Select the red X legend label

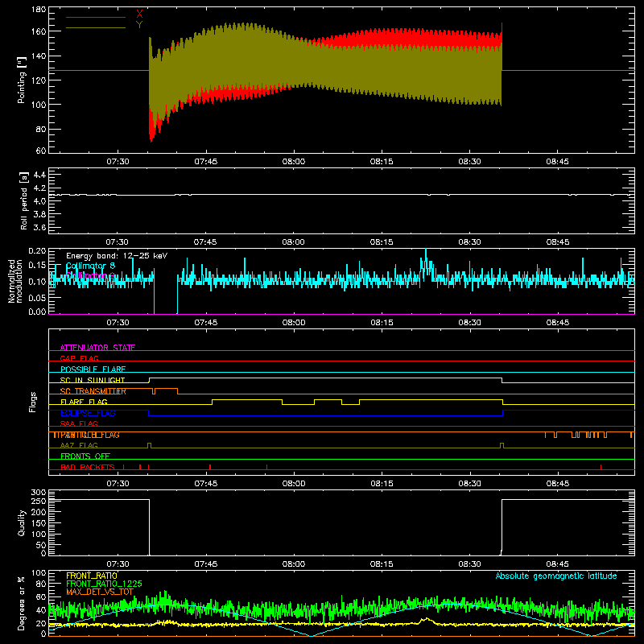tap(139, 14)
